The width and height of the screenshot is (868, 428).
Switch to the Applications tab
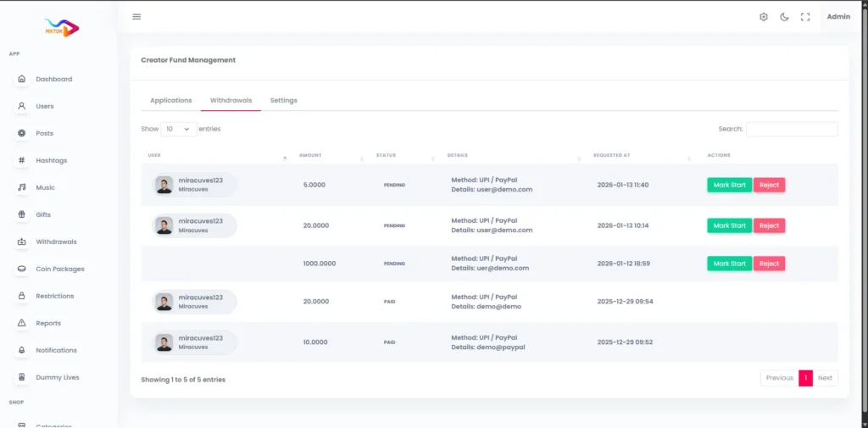pos(170,100)
